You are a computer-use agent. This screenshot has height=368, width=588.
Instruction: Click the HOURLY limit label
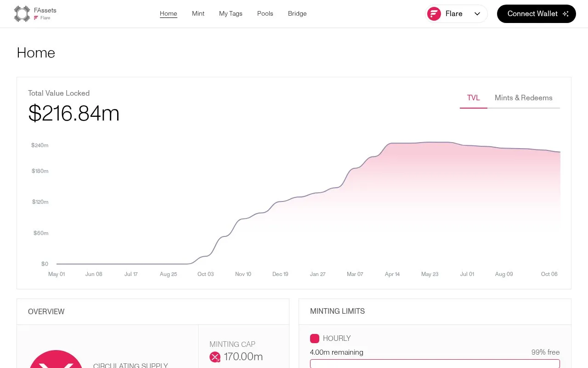337,339
